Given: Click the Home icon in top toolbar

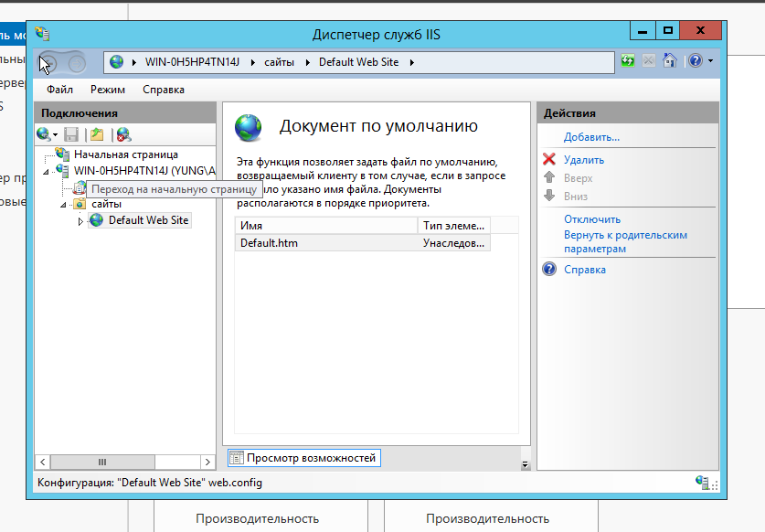Looking at the screenshot, I should click(669, 60).
